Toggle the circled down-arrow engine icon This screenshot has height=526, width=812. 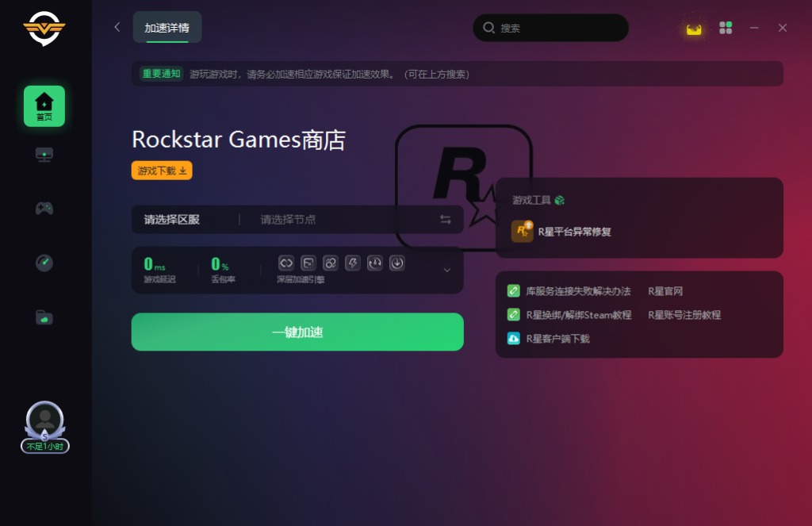397,263
